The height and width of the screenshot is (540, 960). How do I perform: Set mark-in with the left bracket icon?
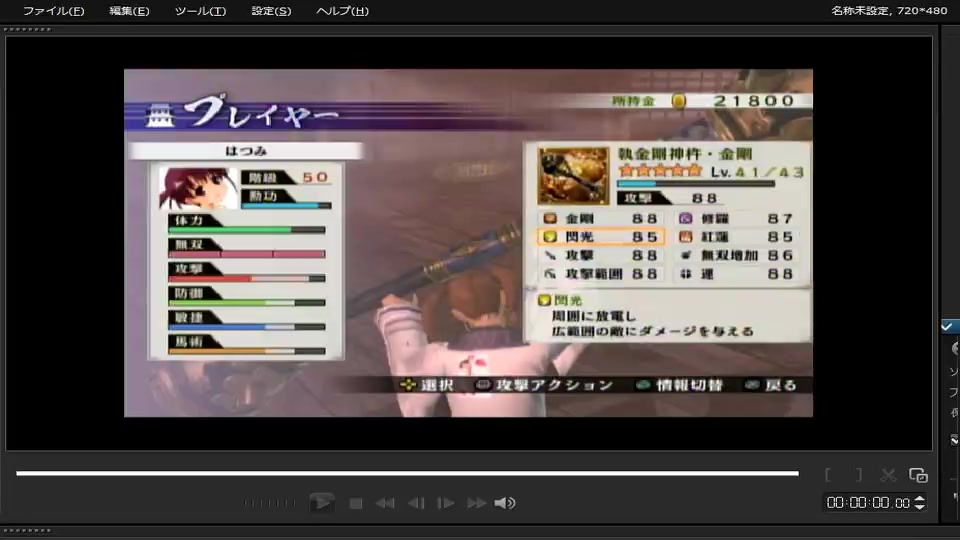[x=828, y=474]
